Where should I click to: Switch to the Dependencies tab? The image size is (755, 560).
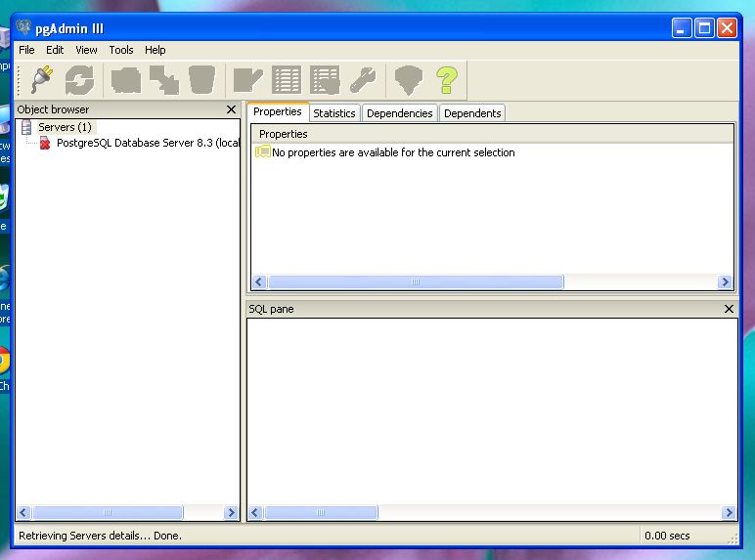[399, 113]
